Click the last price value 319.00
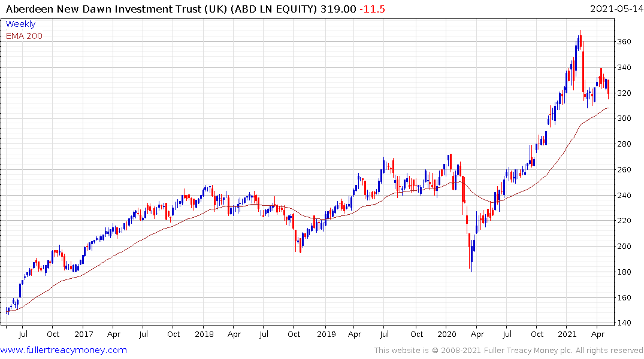The width and height of the screenshot is (644, 359). (338, 9)
